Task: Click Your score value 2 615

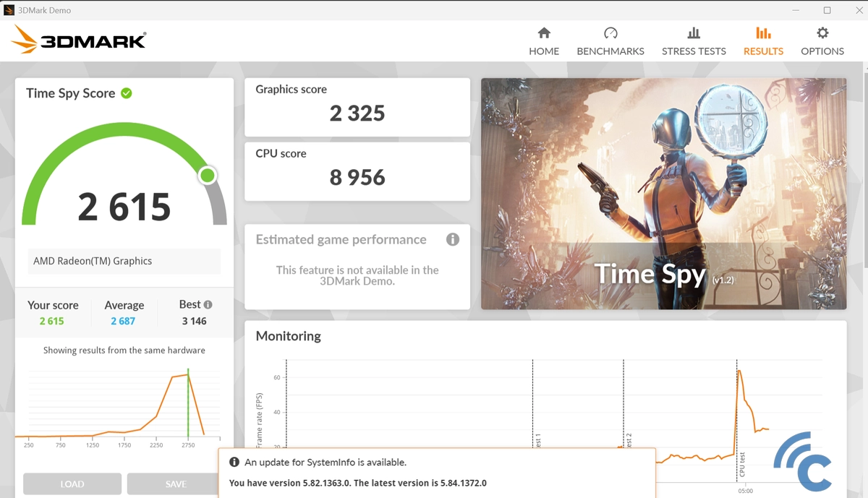Action: 51,321
